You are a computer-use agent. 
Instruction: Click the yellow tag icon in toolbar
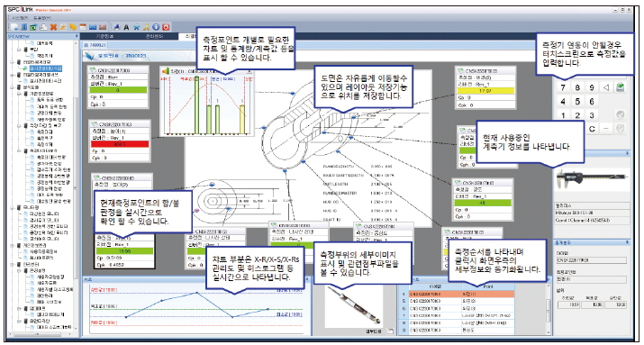[73, 27]
